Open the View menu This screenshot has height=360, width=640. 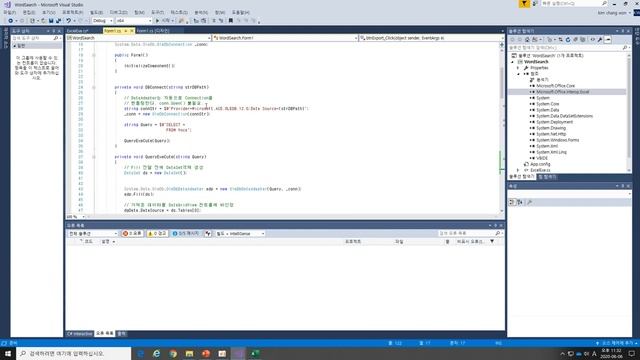[x=48, y=13]
